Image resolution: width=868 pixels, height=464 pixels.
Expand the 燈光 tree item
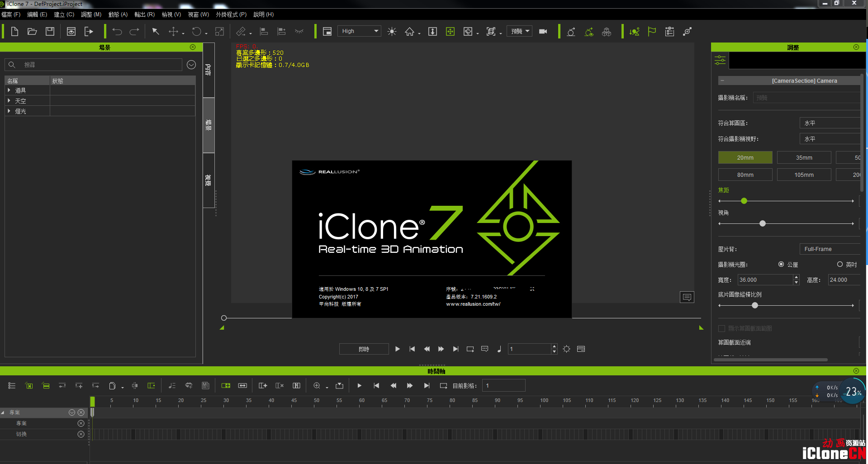(9, 111)
